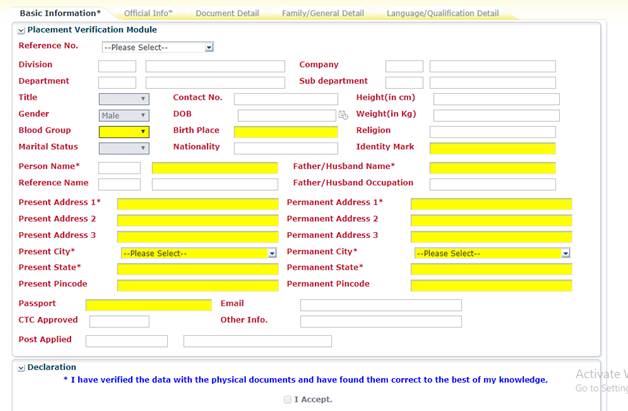This screenshot has height=411, width=628.
Task: Click the yellow Person Name field
Action: (215, 168)
